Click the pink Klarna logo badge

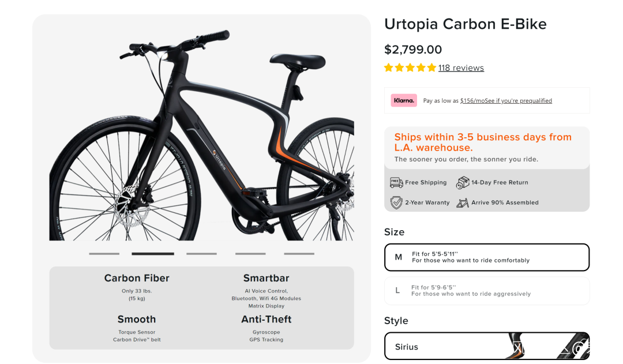point(404,100)
